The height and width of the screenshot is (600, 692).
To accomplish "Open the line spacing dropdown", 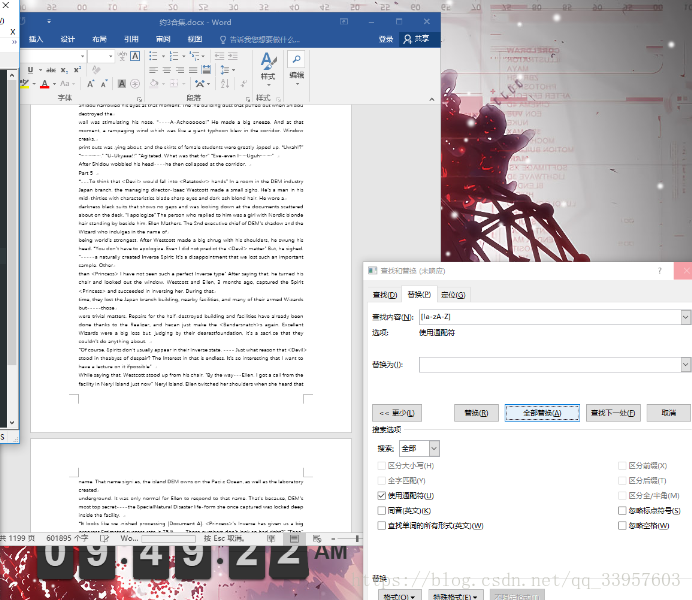I will click(228, 70).
